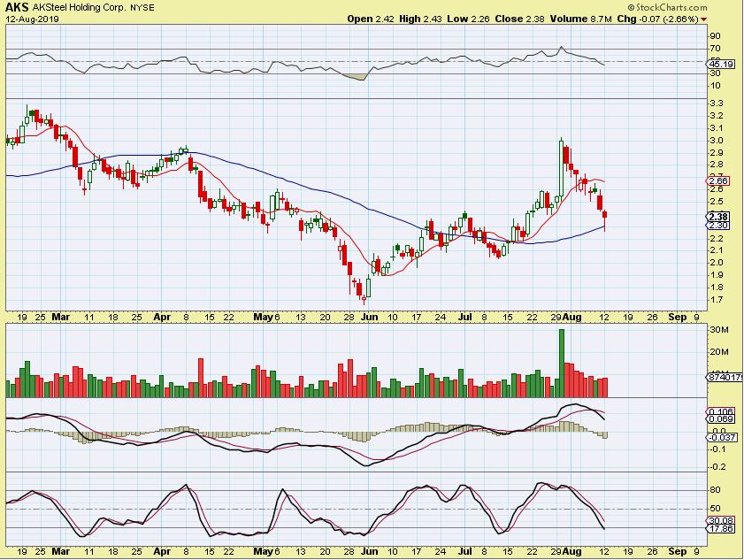Click the MACD 0.106 value tag

click(722, 411)
